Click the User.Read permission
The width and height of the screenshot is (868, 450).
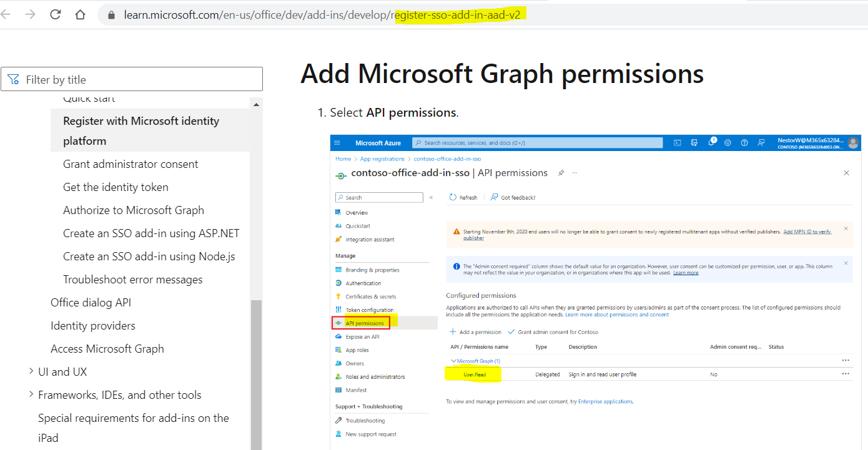coord(474,374)
